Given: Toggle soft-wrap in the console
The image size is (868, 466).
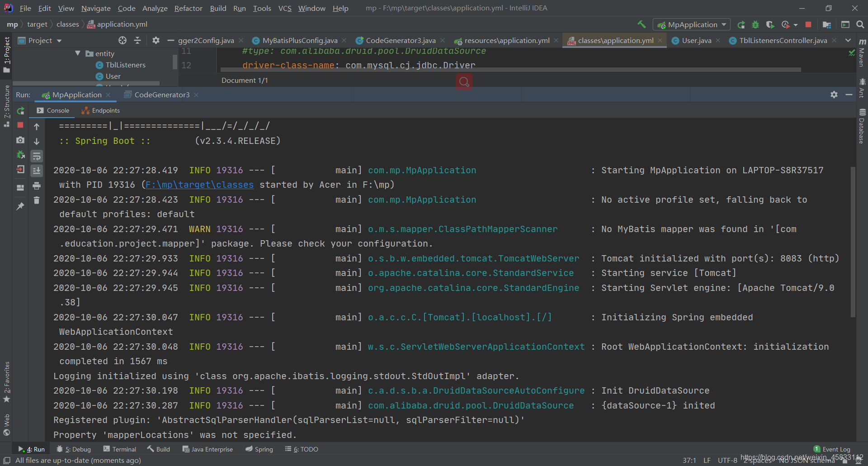Looking at the screenshot, I should (x=37, y=156).
